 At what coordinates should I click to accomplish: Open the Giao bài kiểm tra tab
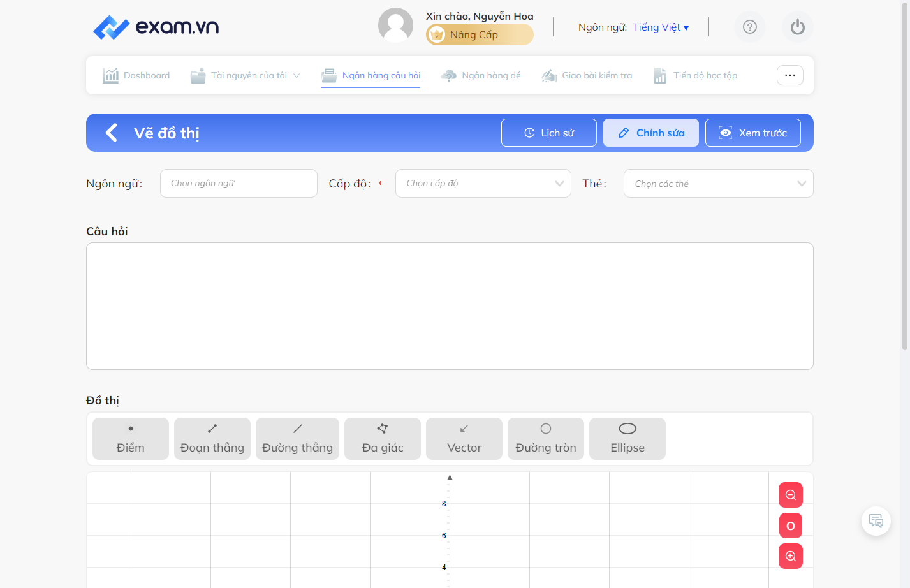[x=587, y=75]
